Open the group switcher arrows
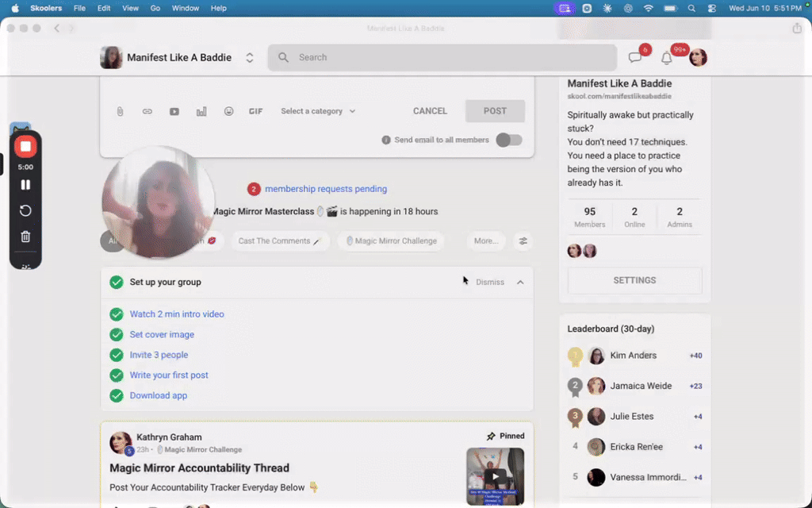 tap(250, 57)
